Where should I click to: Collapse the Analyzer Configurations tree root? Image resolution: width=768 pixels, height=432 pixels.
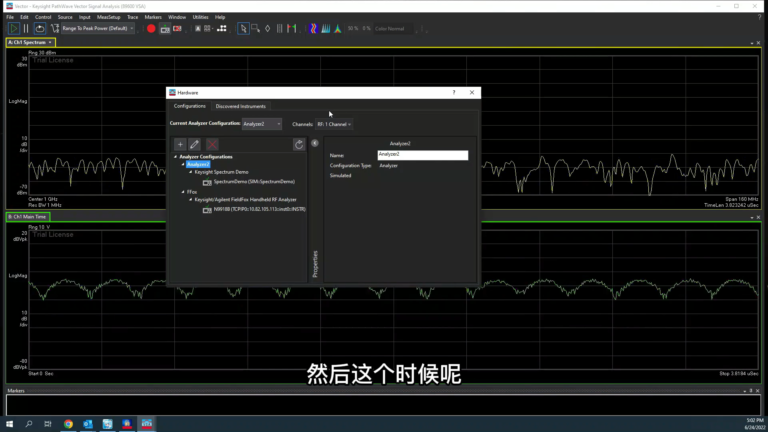pos(176,157)
